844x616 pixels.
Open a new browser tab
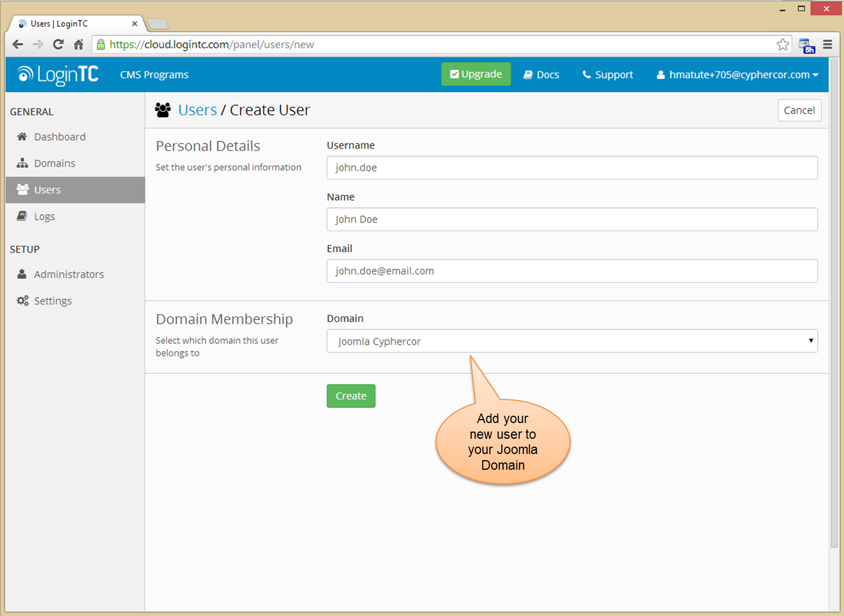click(158, 24)
